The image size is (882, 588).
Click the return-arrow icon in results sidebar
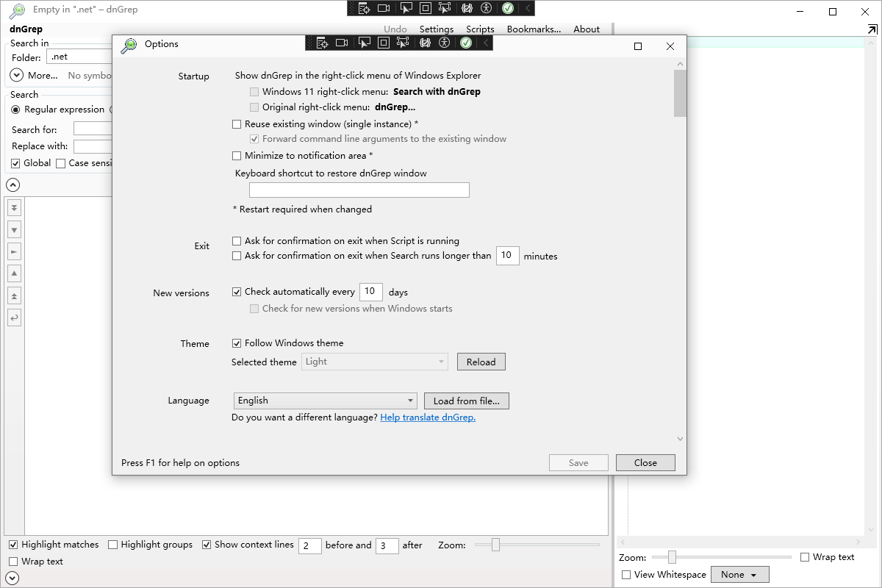(x=15, y=318)
